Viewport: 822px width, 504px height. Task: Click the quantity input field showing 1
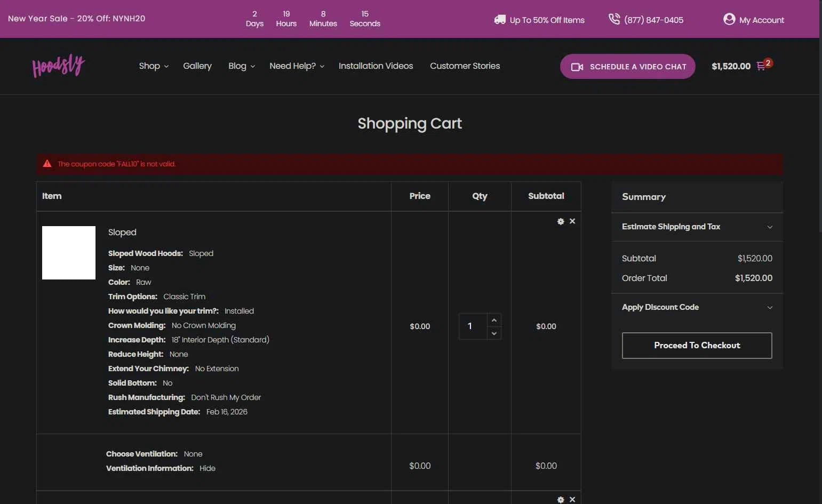(473, 326)
